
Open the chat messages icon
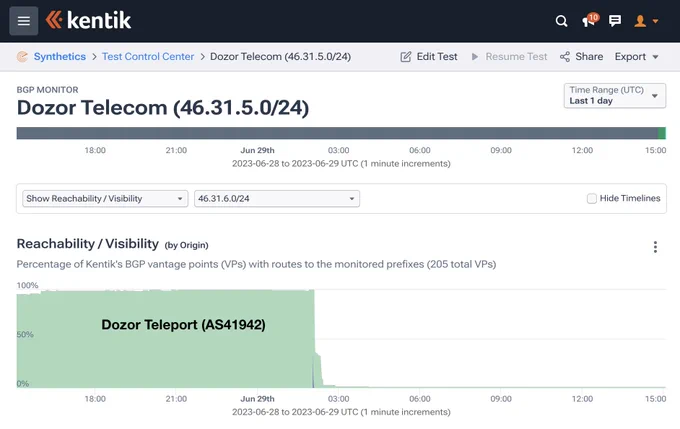(x=615, y=21)
